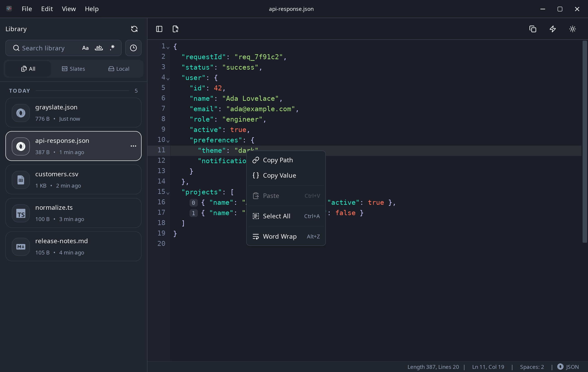Collapse the "projects" array fold at line 15
588x372 pixels.
168,193
